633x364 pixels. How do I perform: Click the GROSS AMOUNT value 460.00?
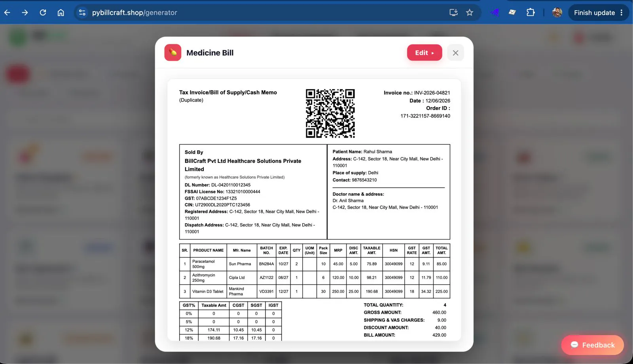[439, 313]
